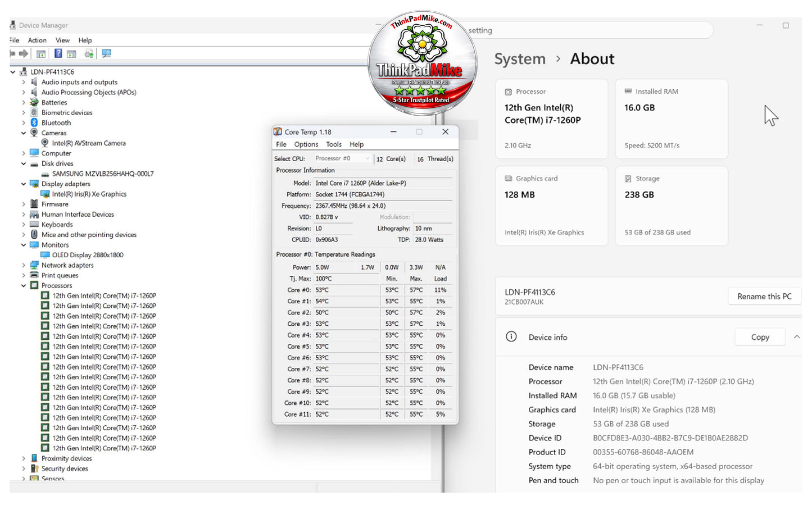Select the Bluetooth device category
The width and height of the screenshot is (812, 510).
[56, 123]
